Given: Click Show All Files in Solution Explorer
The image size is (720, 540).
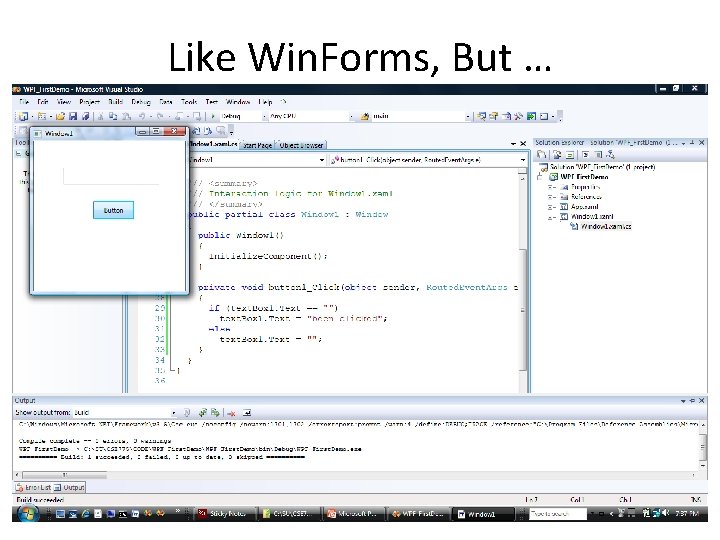Looking at the screenshot, I should click(557, 155).
